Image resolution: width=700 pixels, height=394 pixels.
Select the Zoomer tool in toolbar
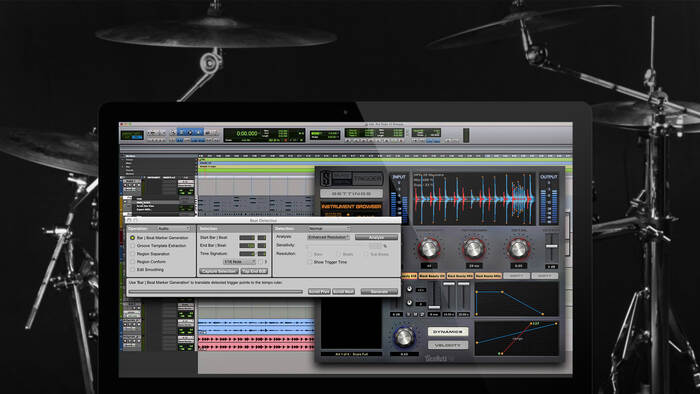coord(173,133)
